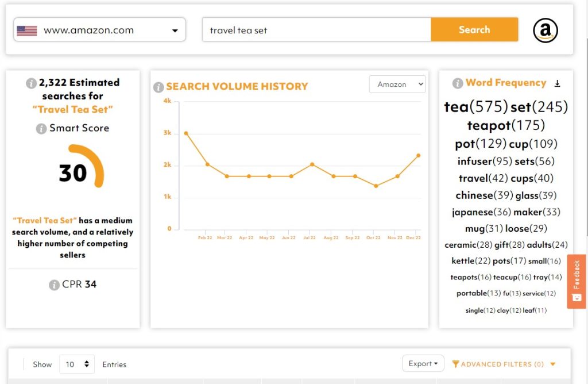
Task: Click the orange funnel filter icon
Action: click(x=455, y=364)
